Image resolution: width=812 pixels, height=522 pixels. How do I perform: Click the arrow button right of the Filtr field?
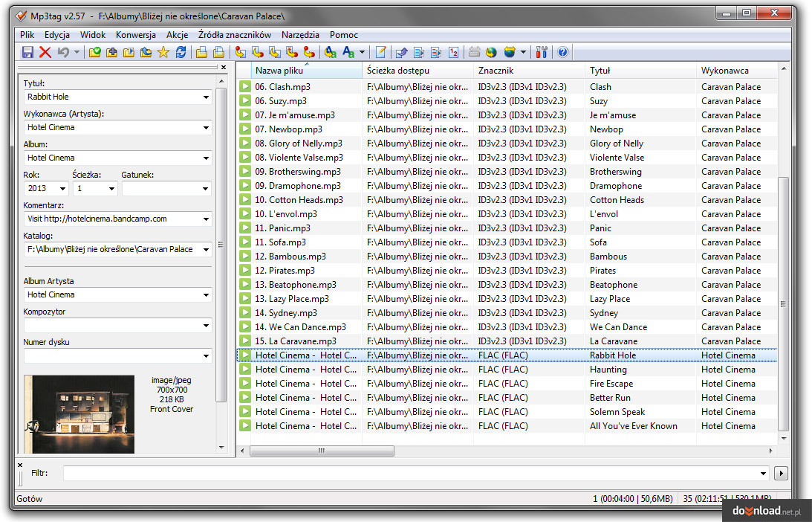(x=780, y=473)
